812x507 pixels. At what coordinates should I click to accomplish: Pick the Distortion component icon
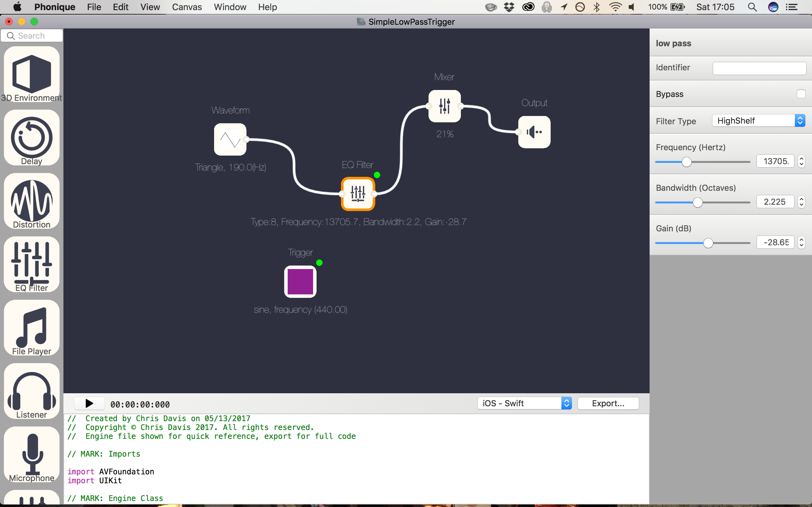point(31,201)
